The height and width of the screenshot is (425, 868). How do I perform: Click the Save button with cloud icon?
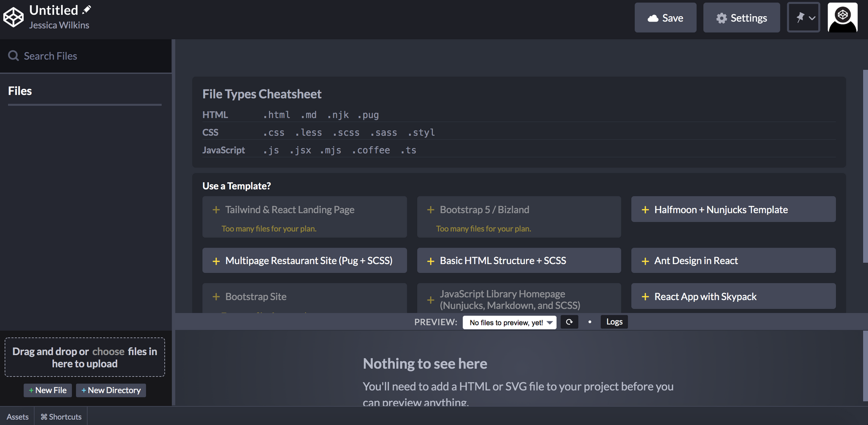665,18
